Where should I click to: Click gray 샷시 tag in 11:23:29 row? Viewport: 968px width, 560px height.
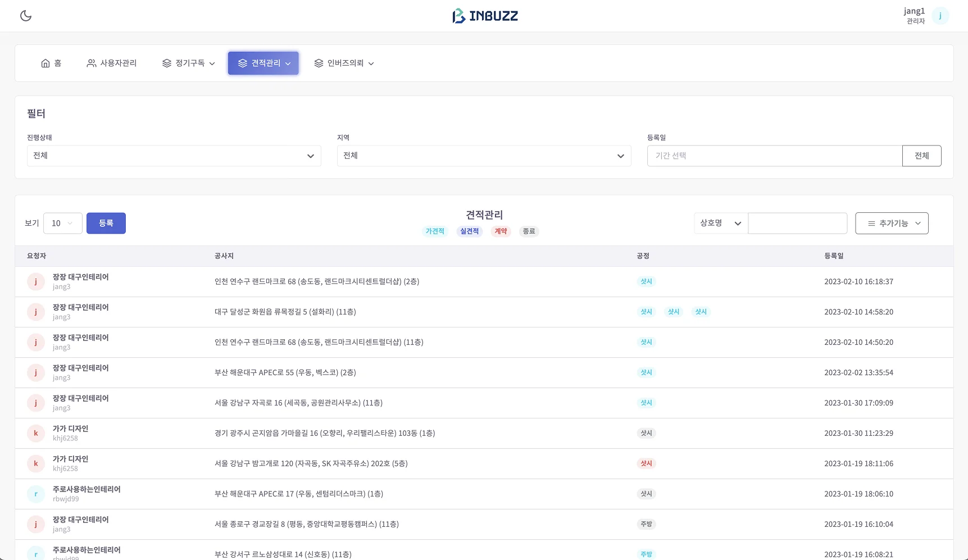(x=647, y=433)
